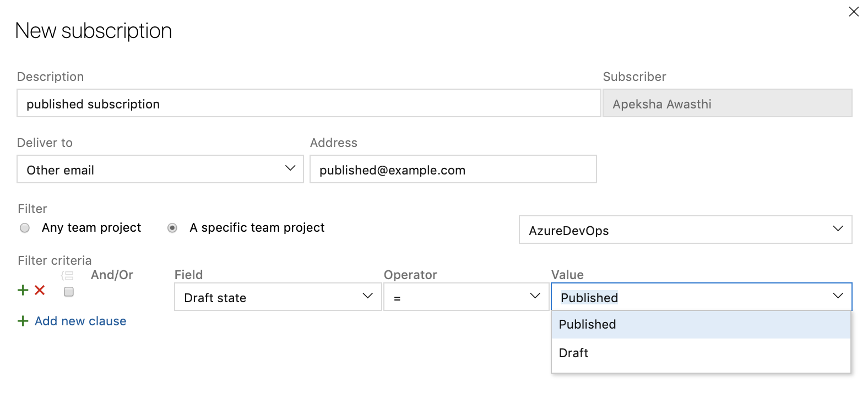Open the Deliver to dropdown
This screenshot has height=393, width=868.
[160, 169]
